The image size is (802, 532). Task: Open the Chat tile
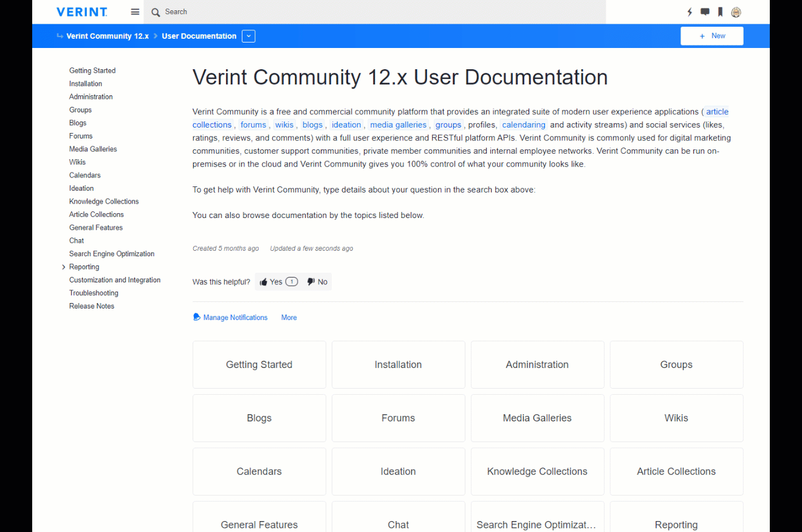click(399, 517)
